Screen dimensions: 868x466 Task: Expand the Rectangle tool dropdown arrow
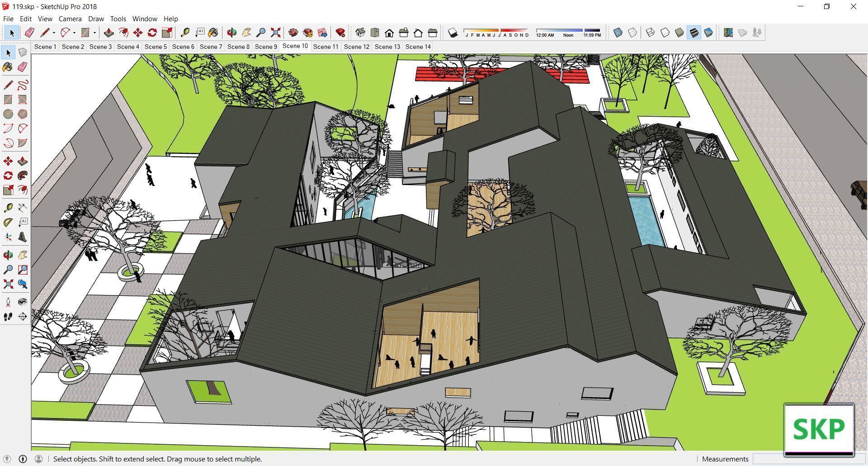point(94,33)
